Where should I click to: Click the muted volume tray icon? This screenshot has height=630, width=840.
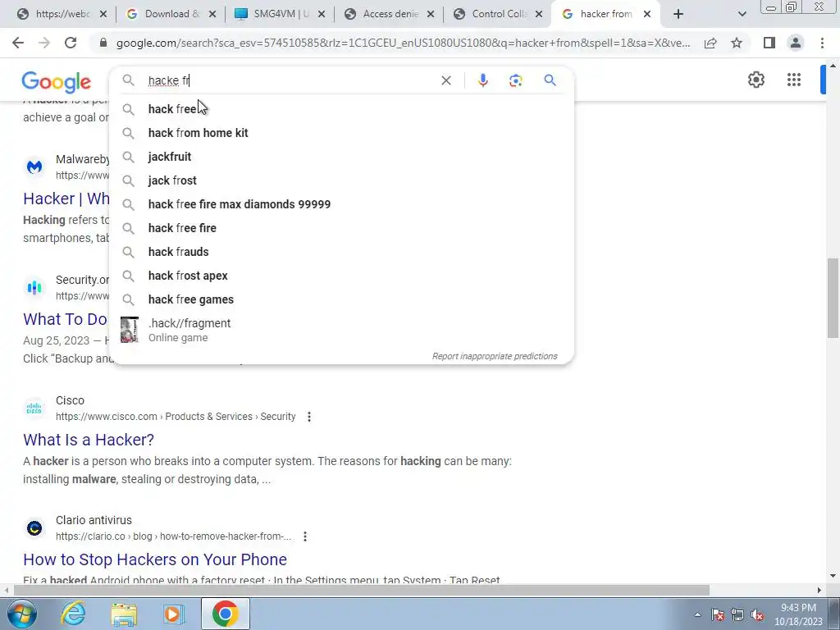pos(757,615)
